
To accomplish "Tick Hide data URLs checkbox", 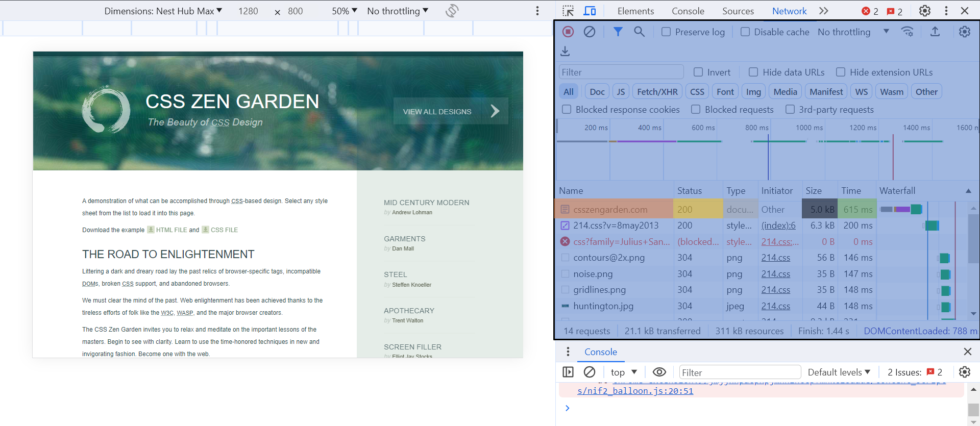I will tap(753, 72).
